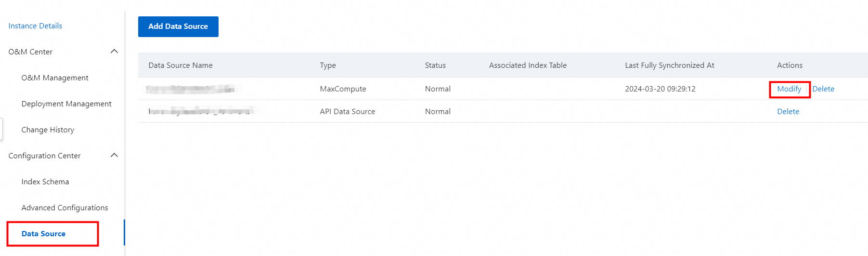Select Data Source in the sidebar
The image size is (868, 256).
(x=43, y=234)
